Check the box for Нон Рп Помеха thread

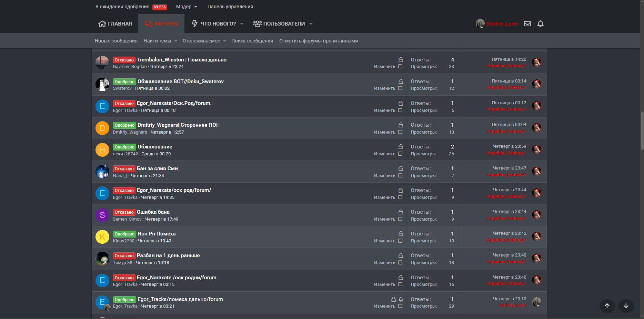click(x=400, y=241)
